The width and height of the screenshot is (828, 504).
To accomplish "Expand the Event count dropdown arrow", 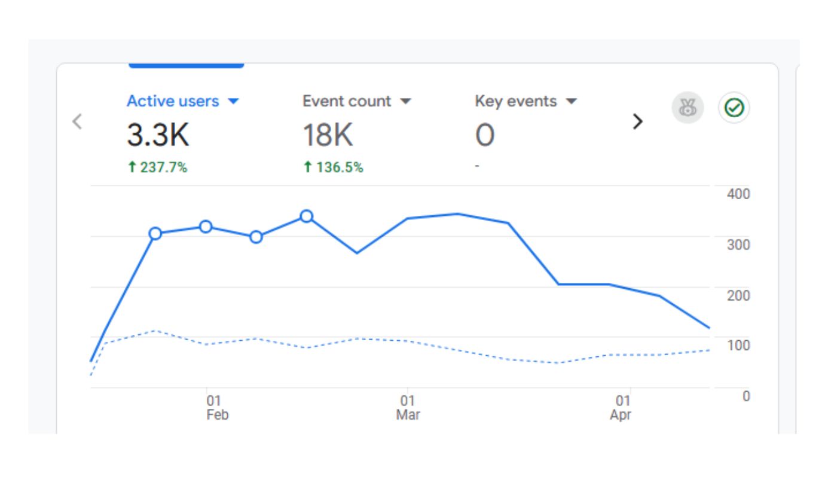I will [406, 102].
